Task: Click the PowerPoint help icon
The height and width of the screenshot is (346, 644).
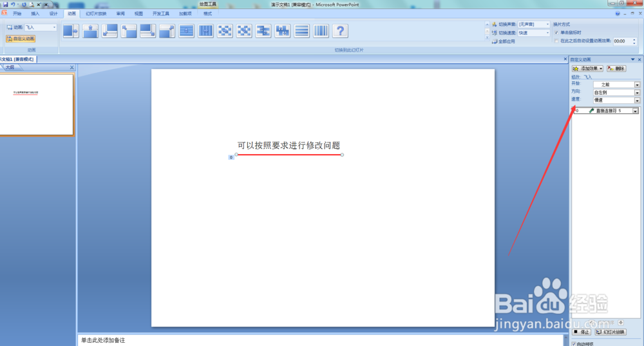Action: [618, 14]
